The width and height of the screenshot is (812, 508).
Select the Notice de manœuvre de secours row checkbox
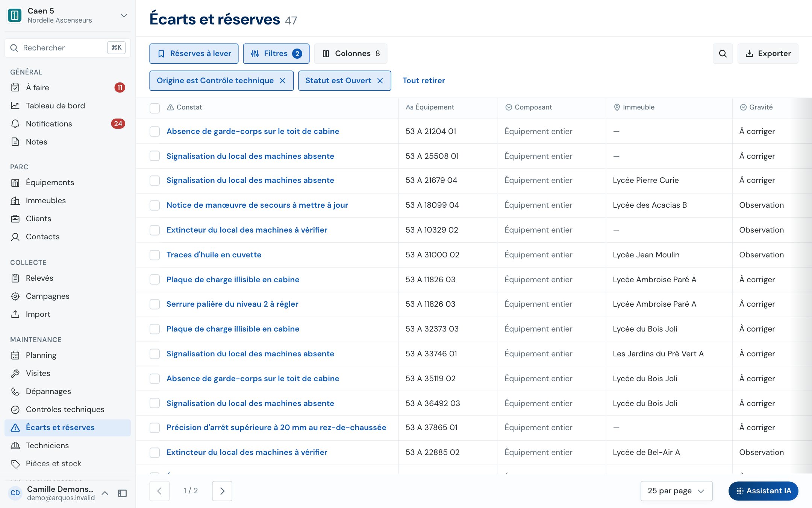point(155,205)
